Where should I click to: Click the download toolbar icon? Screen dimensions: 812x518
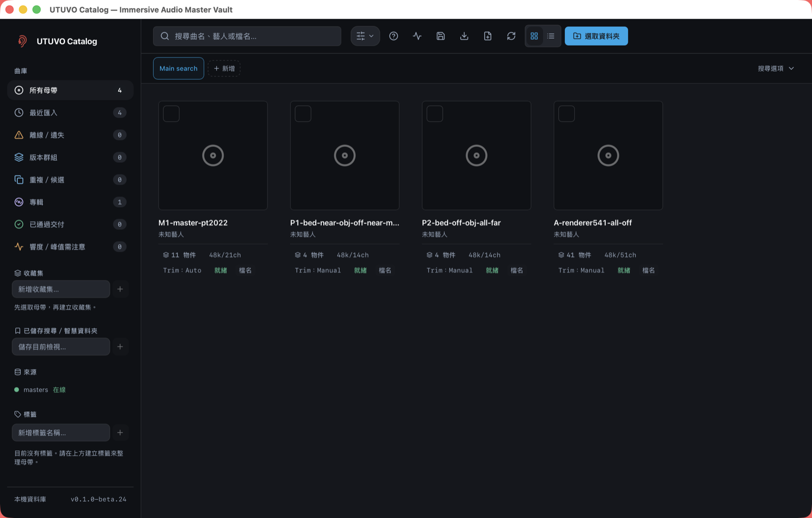(464, 36)
